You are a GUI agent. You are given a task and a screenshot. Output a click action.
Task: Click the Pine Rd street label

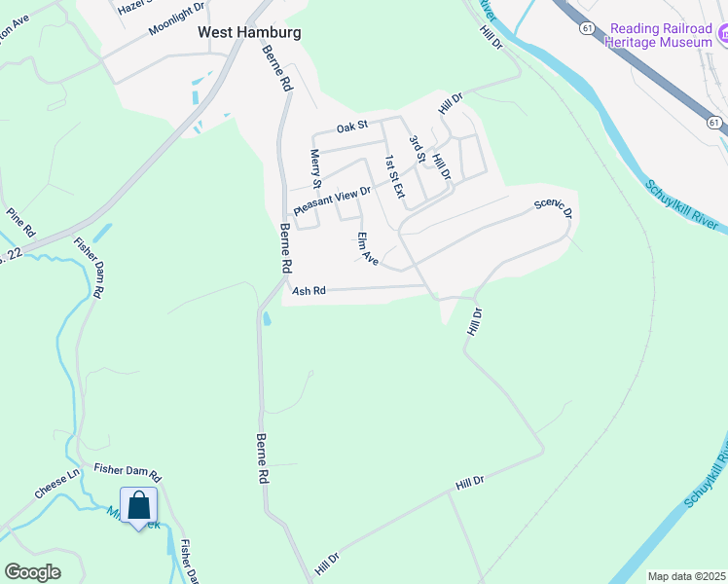[x=20, y=223]
